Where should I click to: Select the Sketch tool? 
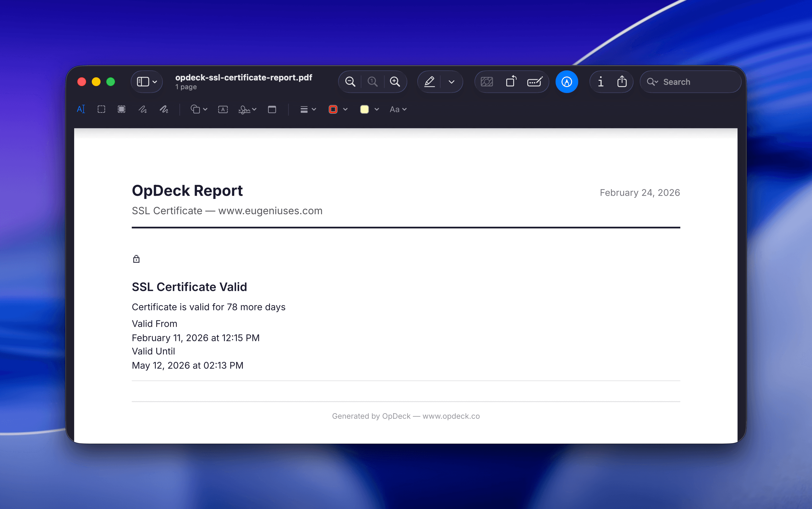(143, 109)
